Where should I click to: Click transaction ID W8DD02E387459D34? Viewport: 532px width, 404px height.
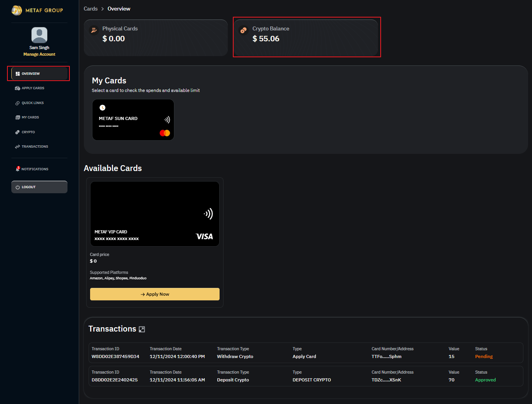(x=115, y=356)
